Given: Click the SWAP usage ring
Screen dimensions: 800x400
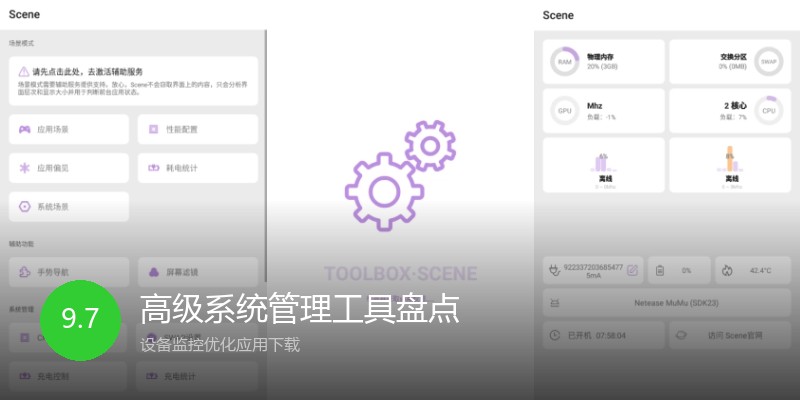Looking at the screenshot, I should [768, 62].
